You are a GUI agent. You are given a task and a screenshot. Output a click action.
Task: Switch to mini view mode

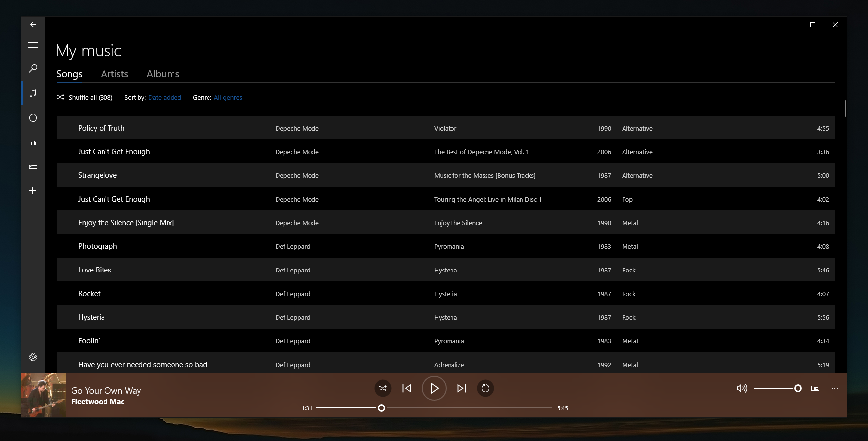point(815,388)
